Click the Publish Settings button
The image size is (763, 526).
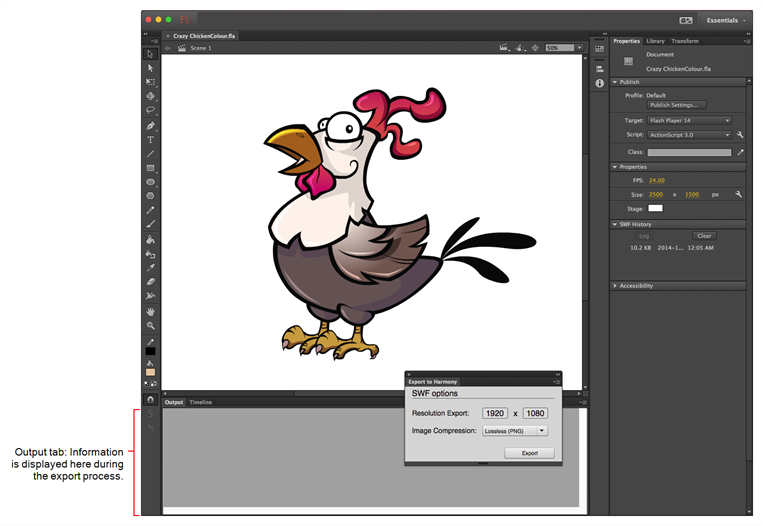pos(676,105)
